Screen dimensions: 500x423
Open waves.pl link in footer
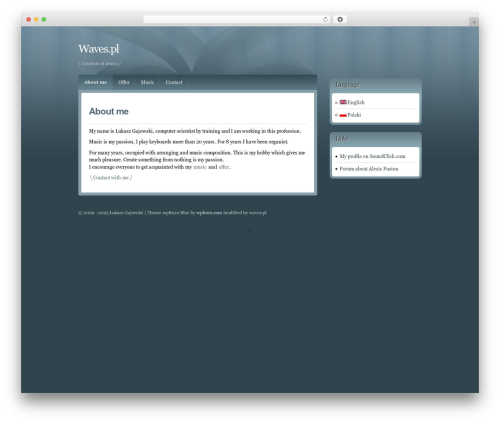258,213
